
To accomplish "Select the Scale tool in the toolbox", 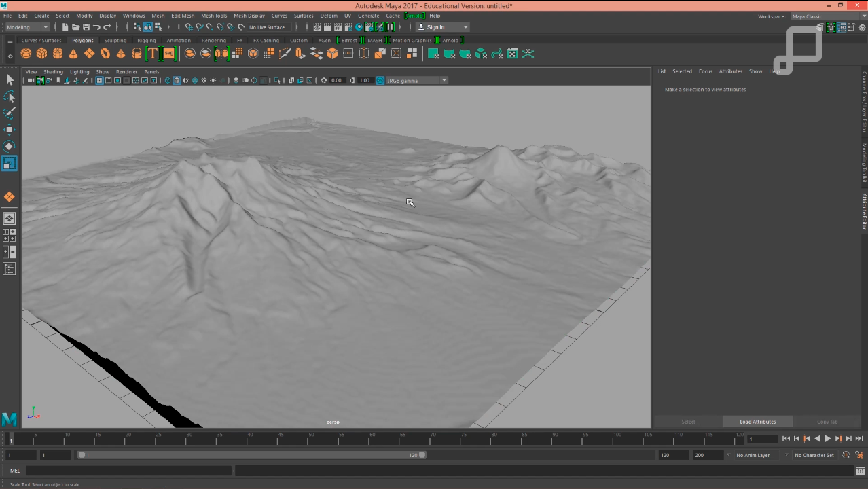I will coord(10,163).
